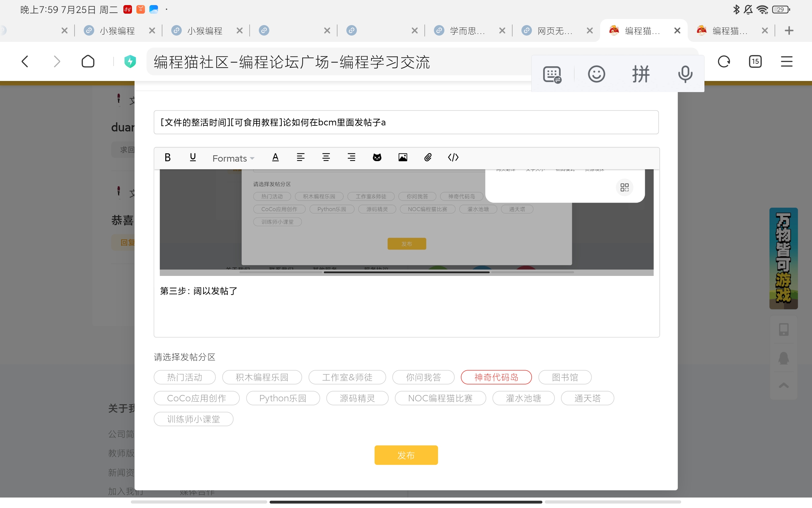This screenshot has width=812, height=508.
Task: Select the CoCo应用创作 category
Action: pos(197,398)
